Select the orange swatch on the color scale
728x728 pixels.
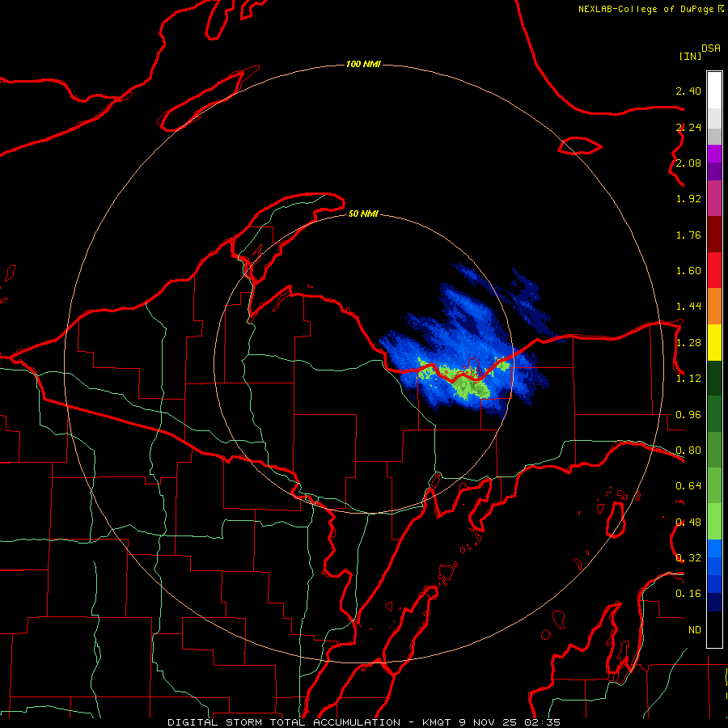(714, 307)
